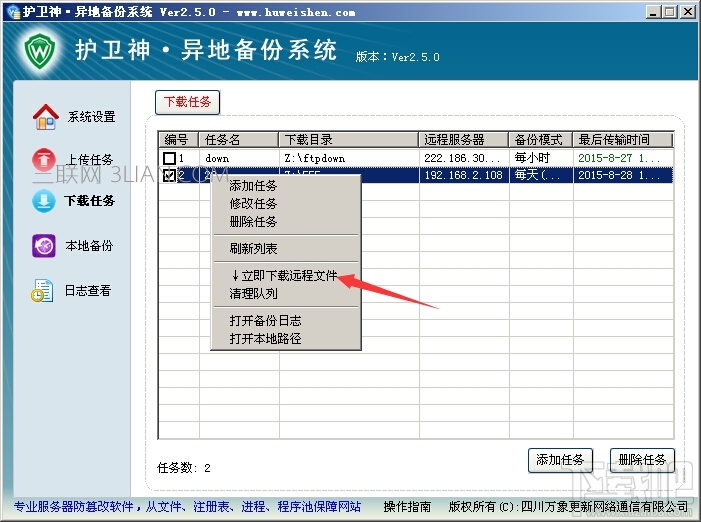Click the 任务名 column header
This screenshot has height=522, width=701.
(239, 139)
